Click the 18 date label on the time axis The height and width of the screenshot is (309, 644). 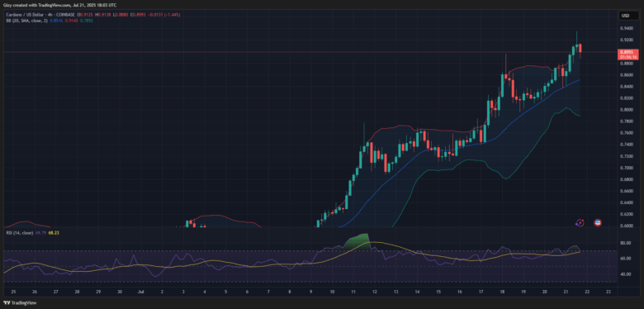coord(502,292)
